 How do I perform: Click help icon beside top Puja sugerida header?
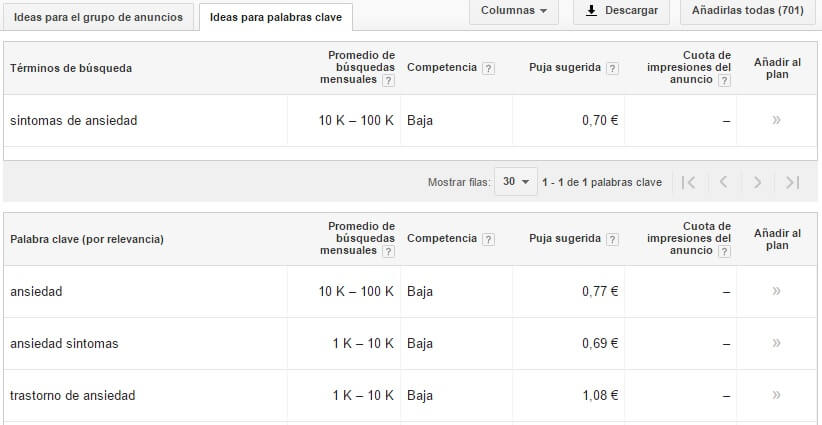[612, 68]
